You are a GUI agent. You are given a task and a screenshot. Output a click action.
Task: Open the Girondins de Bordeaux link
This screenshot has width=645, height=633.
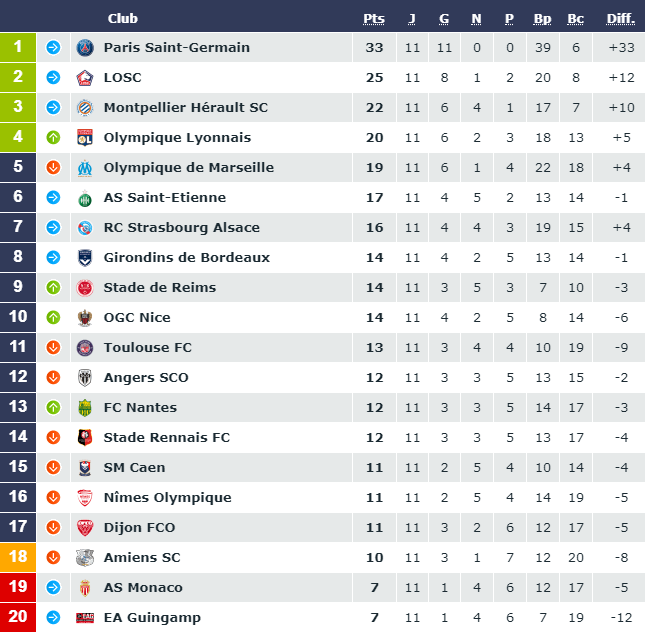(x=187, y=257)
